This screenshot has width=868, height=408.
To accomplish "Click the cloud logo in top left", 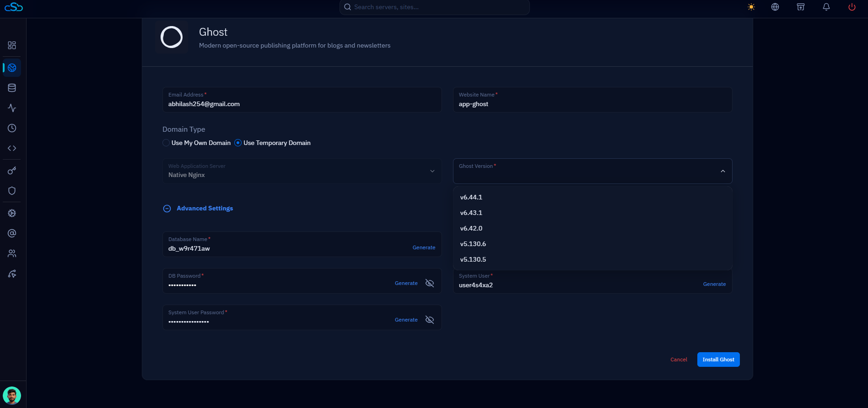I will pyautogui.click(x=14, y=7).
